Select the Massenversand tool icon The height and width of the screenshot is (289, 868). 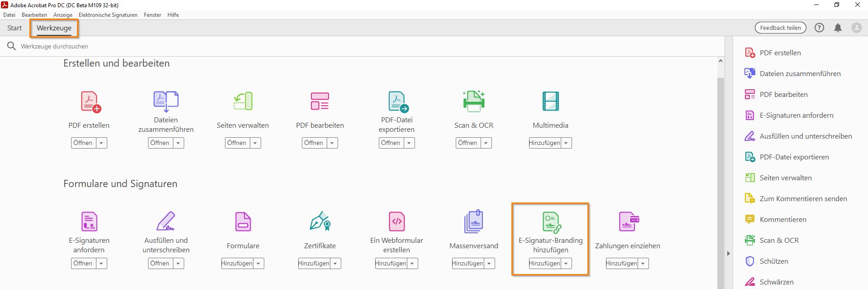point(474,222)
